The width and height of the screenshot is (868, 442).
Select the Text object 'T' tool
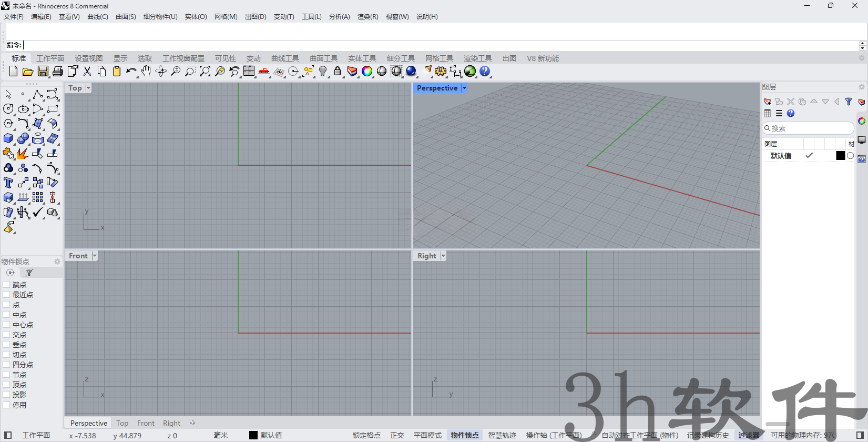[x=8, y=183]
